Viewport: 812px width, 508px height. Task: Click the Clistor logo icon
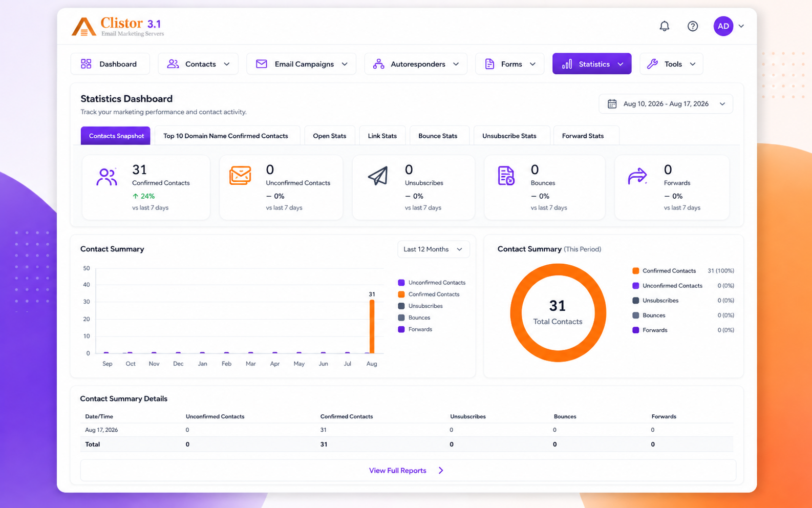point(83,27)
